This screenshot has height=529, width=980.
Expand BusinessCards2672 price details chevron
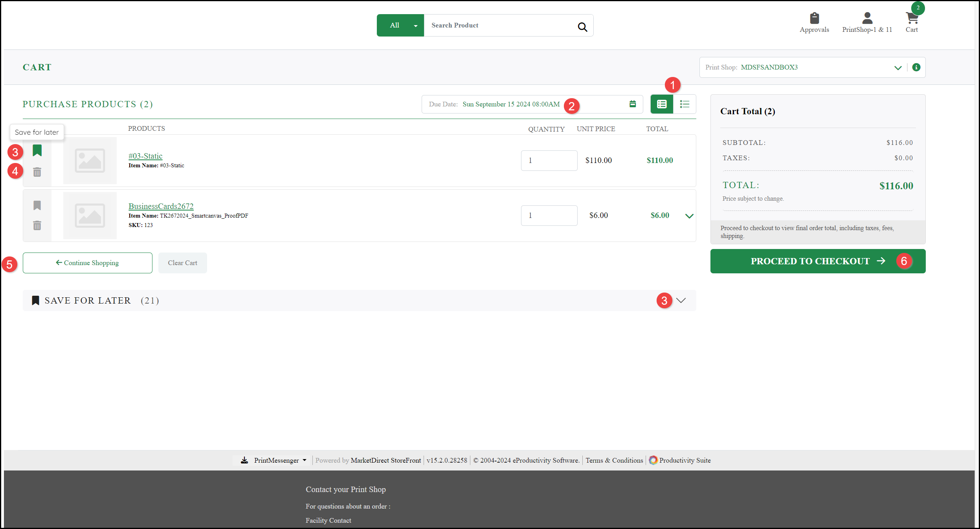689,216
